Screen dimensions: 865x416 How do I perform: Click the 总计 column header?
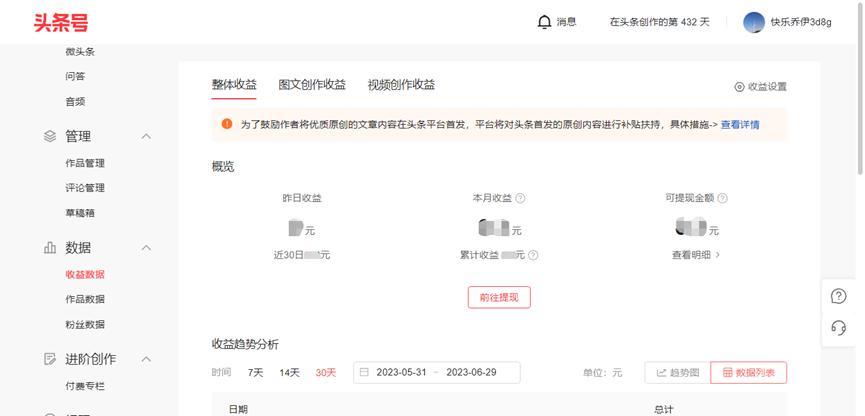pyautogui.click(x=664, y=409)
